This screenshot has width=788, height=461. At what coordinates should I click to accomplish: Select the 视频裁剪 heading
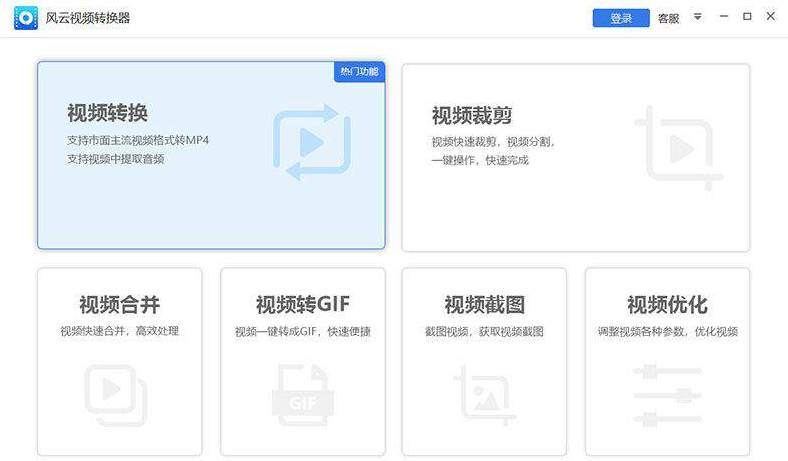pos(472,116)
